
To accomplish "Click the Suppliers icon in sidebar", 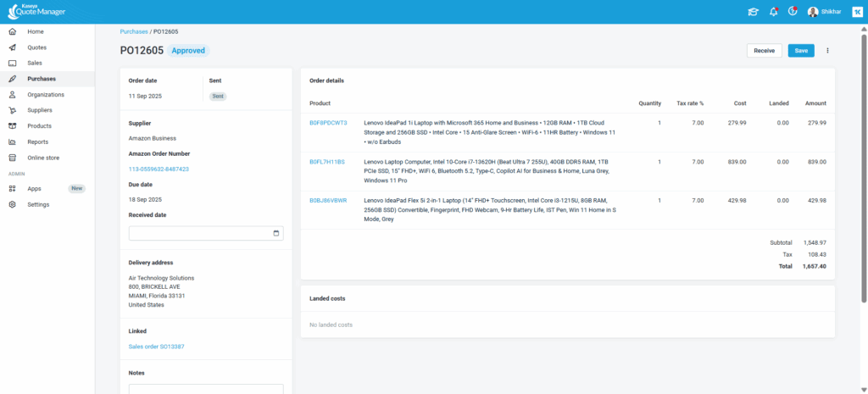I will tap(12, 110).
